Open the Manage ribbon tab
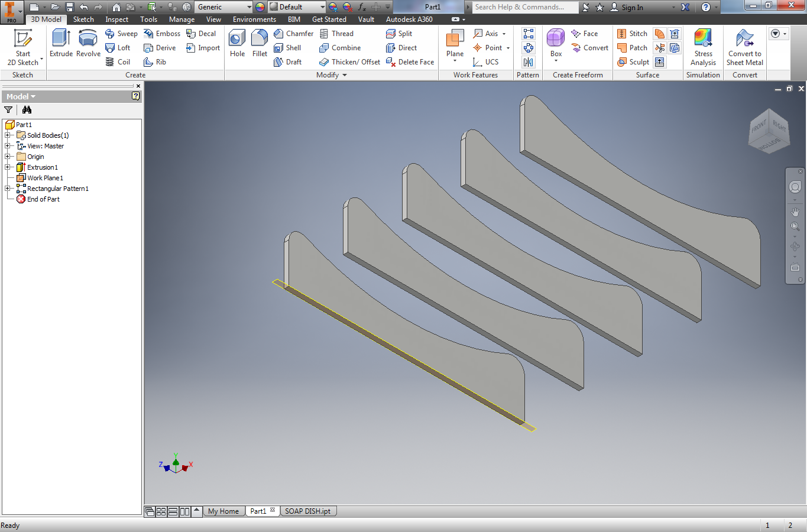This screenshot has width=807, height=532. coord(182,20)
